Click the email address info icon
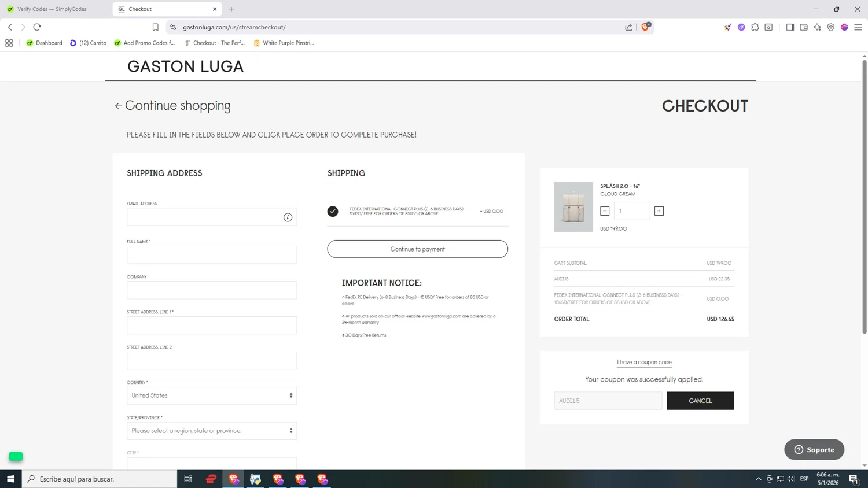This screenshot has width=868, height=488. [288, 217]
